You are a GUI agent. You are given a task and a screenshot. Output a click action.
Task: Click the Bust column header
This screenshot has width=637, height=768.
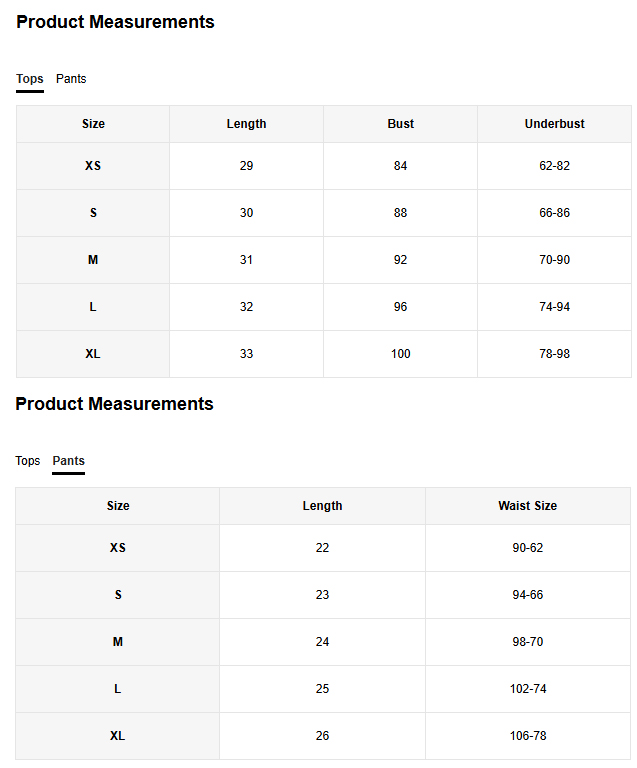pyautogui.click(x=400, y=124)
